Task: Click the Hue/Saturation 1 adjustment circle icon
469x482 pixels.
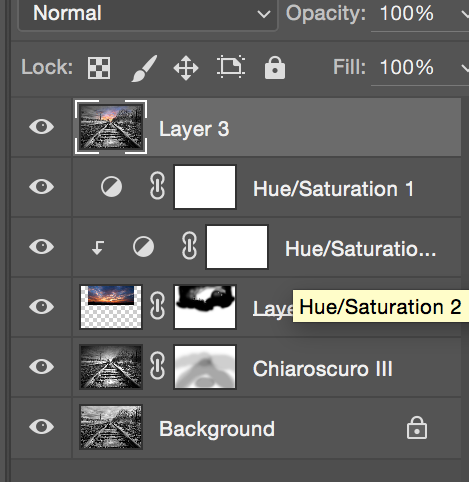Action: click(111, 187)
